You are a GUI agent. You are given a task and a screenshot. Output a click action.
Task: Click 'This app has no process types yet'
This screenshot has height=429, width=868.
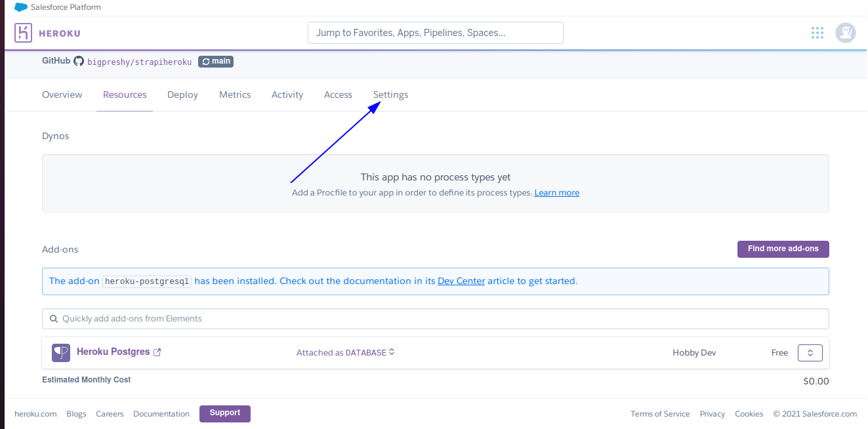click(x=436, y=177)
